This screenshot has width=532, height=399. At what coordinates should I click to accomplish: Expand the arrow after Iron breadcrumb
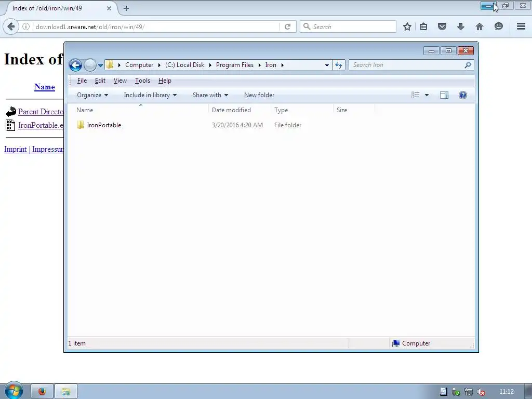pyautogui.click(x=282, y=65)
